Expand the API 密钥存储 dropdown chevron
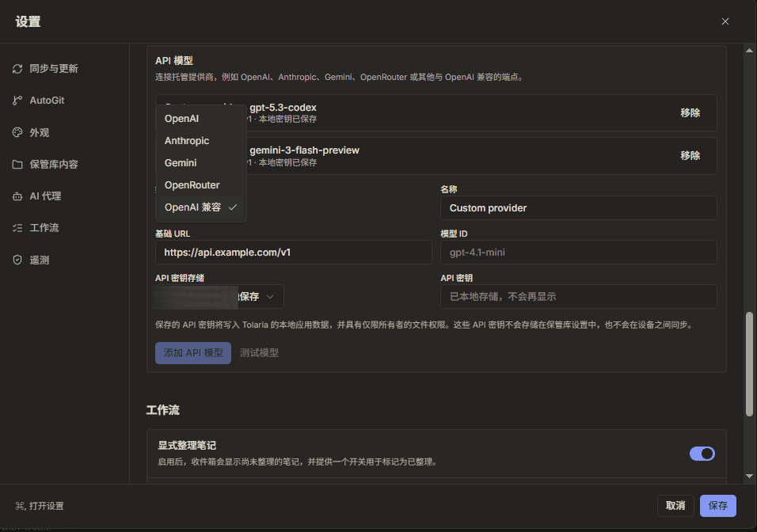757x532 pixels. [x=270, y=296]
